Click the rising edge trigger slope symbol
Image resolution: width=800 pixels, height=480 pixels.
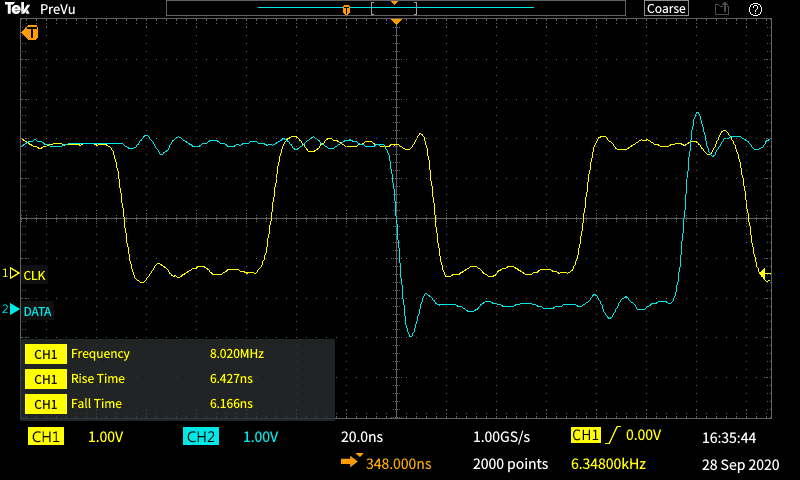[609, 435]
